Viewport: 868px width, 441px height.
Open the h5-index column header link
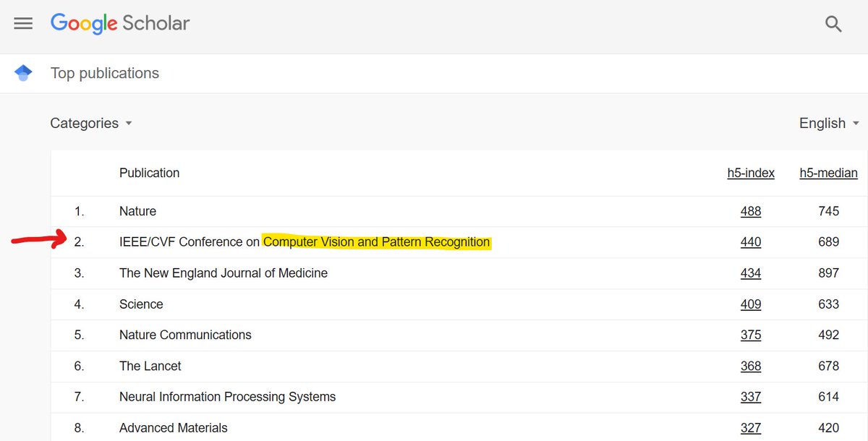coord(751,173)
